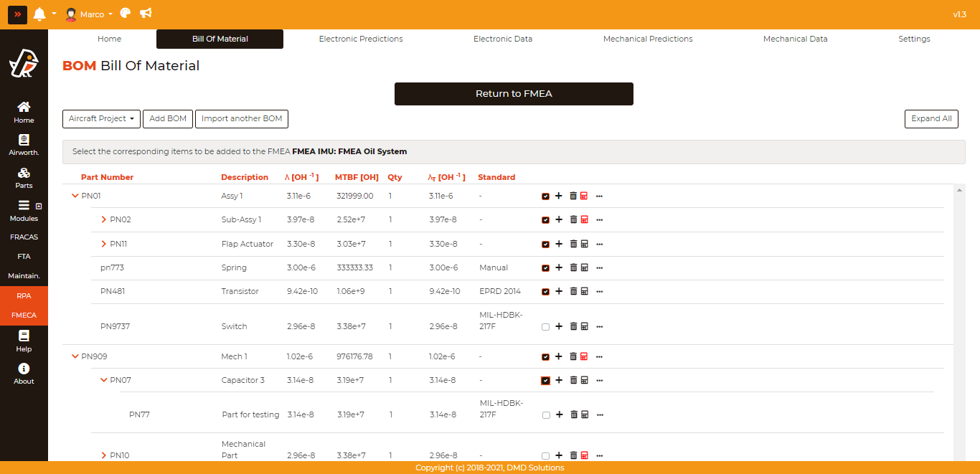Switch to the Electronic Predictions tab

(361, 39)
